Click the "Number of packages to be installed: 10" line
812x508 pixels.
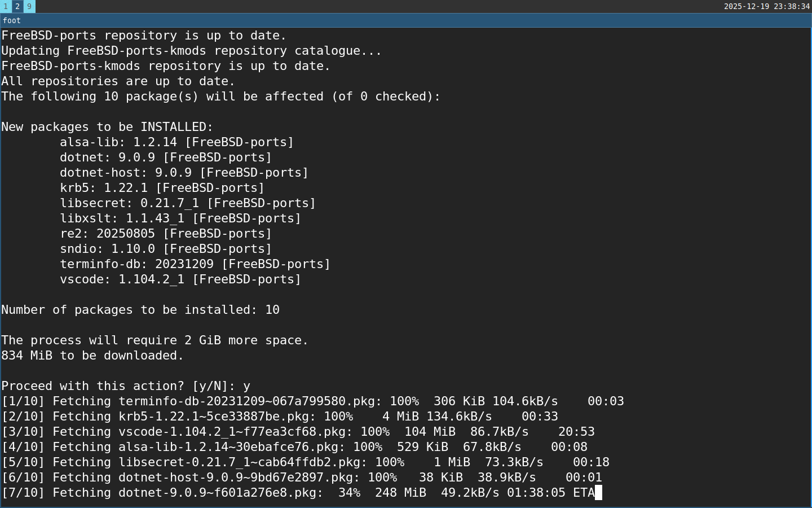tap(140, 310)
